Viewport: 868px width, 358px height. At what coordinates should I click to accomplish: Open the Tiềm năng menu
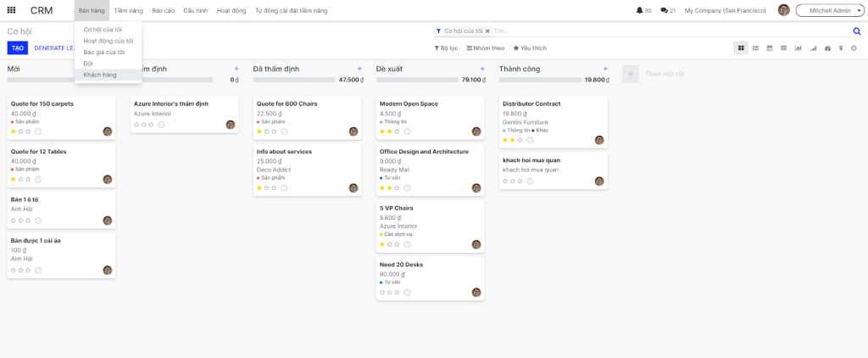click(x=129, y=10)
